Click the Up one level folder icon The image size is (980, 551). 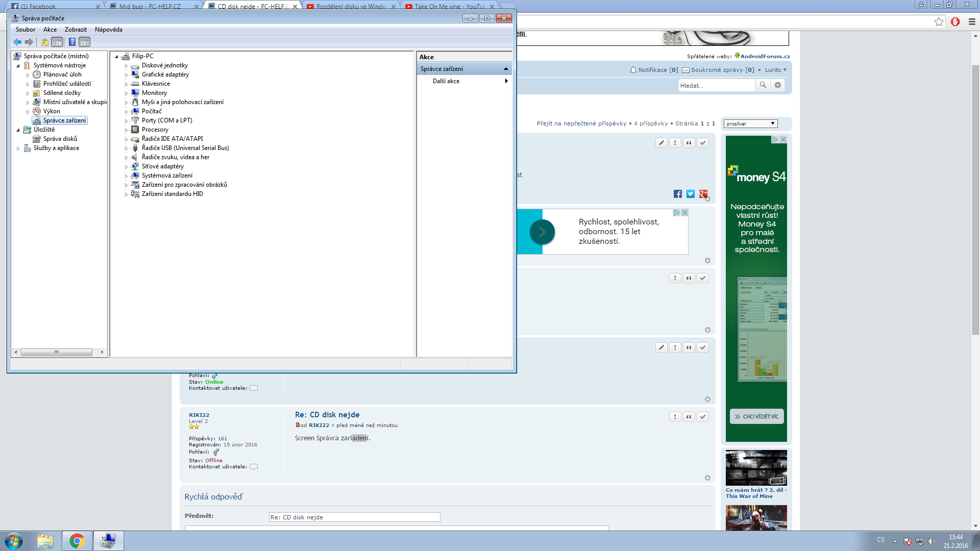(45, 42)
